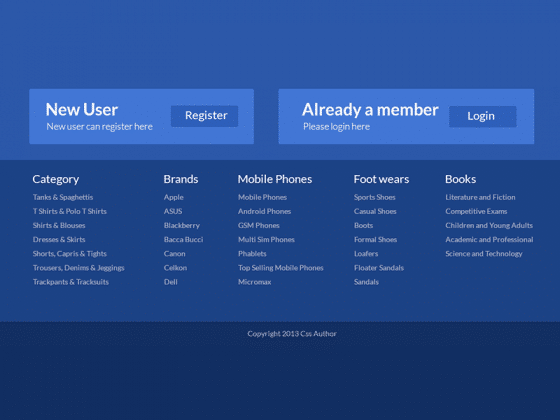Open Science and Technology books link
Image resolution: width=560 pixels, height=420 pixels.
click(x=484, y=254)
